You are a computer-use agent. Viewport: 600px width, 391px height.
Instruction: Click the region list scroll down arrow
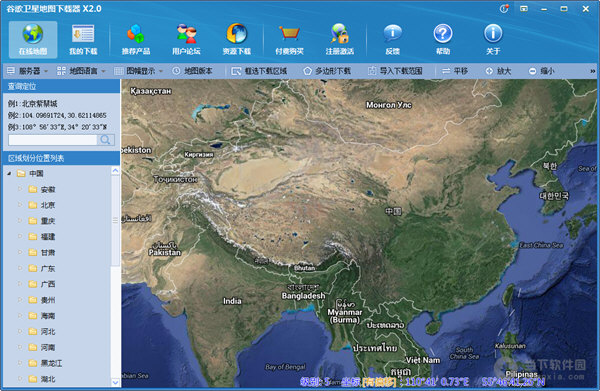pos(115,382)
